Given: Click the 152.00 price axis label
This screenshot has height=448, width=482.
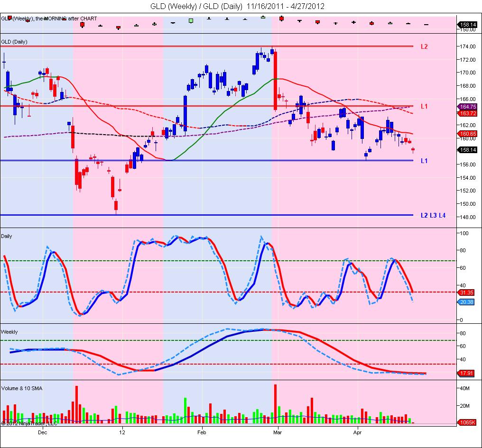Looking at the screenshot, I should point(468,191).
